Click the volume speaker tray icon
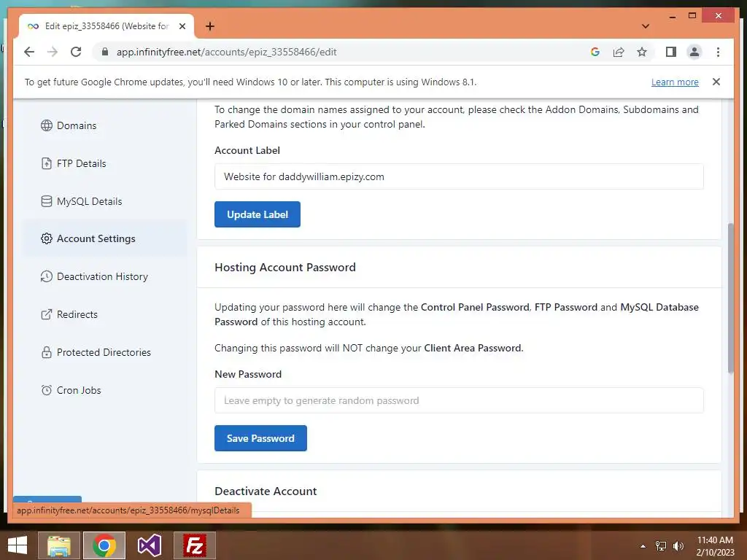 (x=678, y=546)
